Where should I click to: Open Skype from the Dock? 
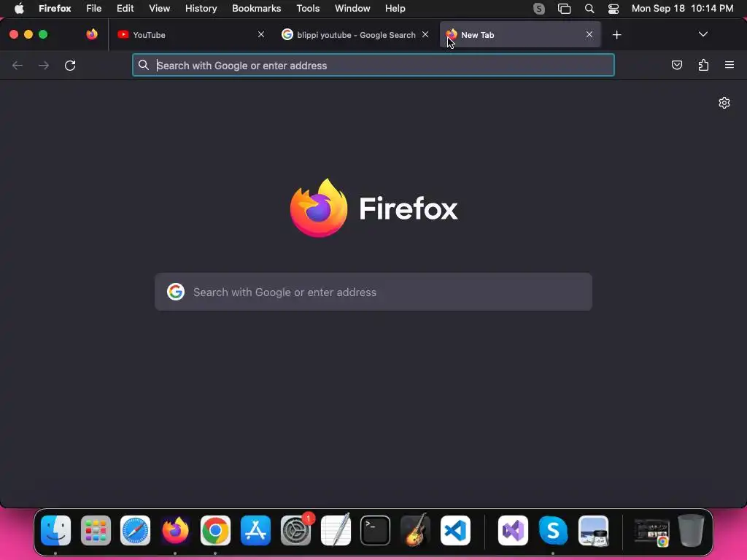click(x=553, y=531)
